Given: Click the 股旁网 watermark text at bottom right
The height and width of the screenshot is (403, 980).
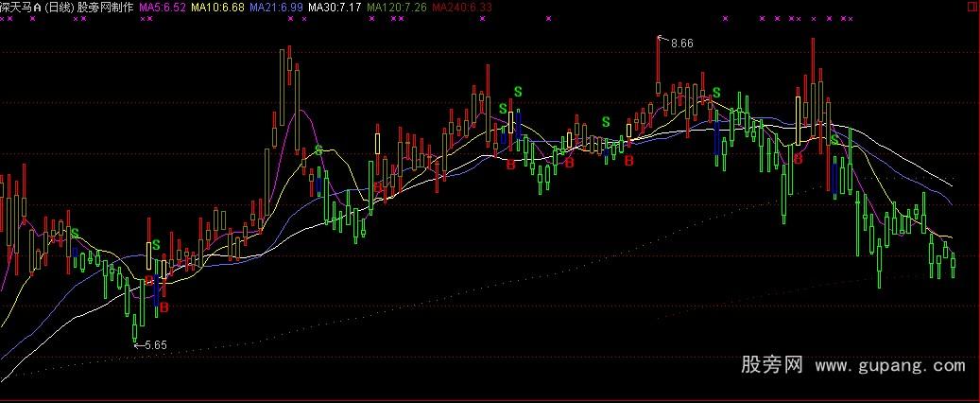Looking at the screenshot, I should [772, 365].
